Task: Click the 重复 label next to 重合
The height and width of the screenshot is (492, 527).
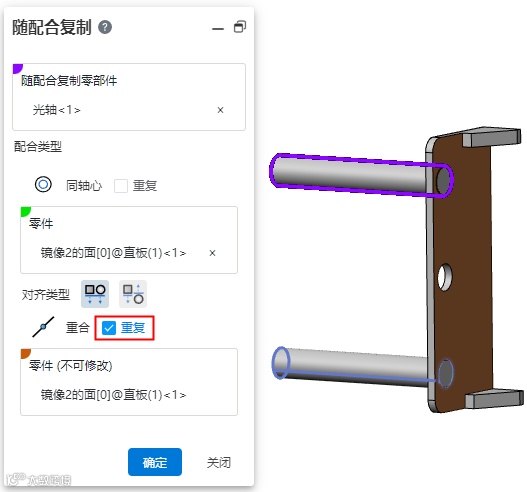Action: [x=133, y=328]
